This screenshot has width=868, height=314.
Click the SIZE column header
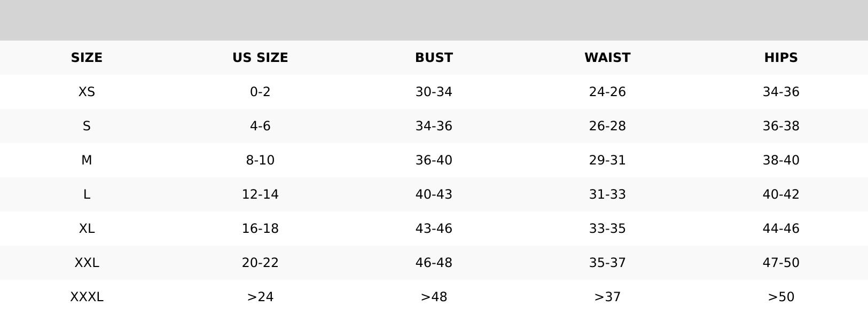[x=87, y=58]
